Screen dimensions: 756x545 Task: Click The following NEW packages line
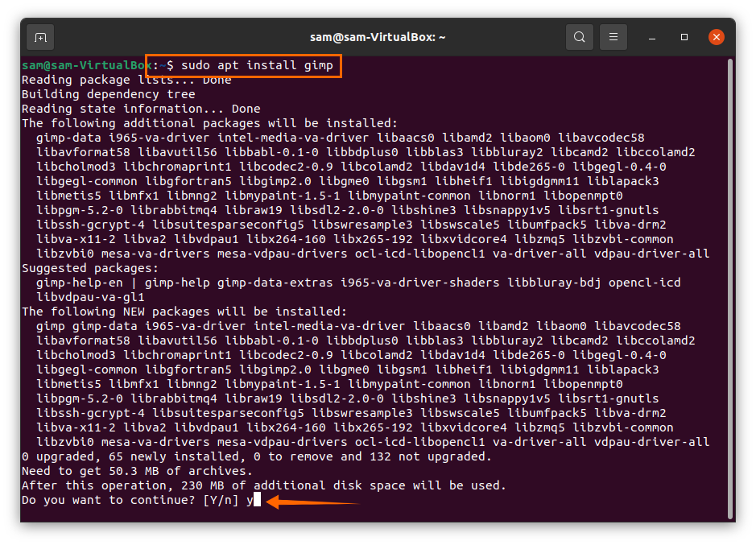pos(184,312)
